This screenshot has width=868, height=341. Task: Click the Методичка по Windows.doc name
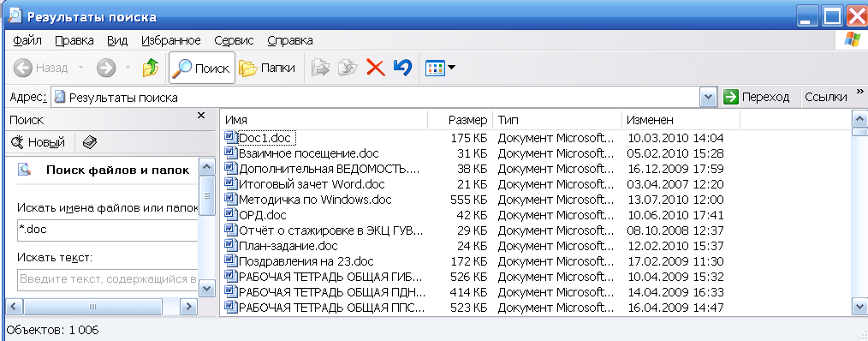(x=316, y=199)
